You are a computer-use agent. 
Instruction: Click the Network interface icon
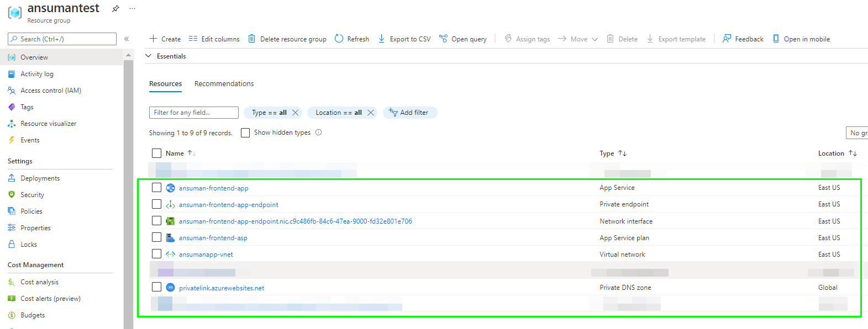click(x=170, y=221)
